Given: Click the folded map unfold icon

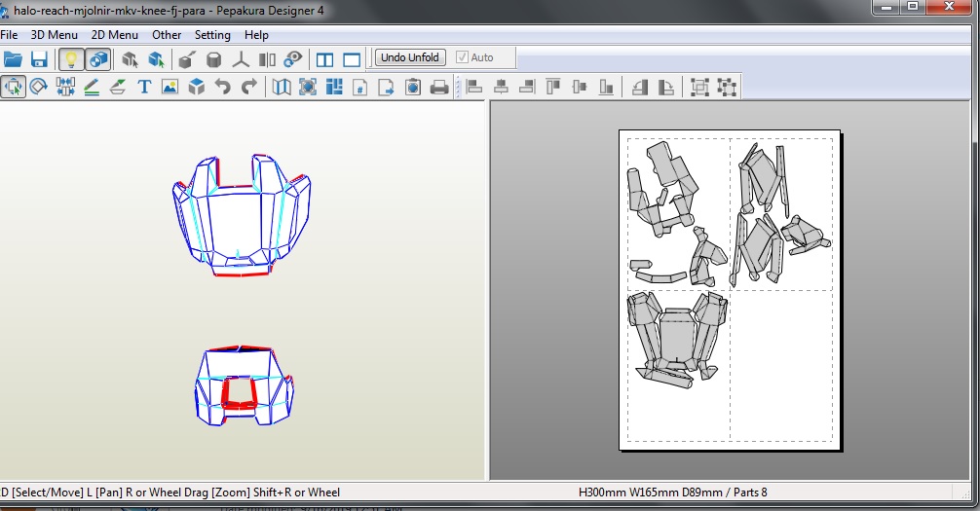Looking at the screenshot, I should (282, 87).
